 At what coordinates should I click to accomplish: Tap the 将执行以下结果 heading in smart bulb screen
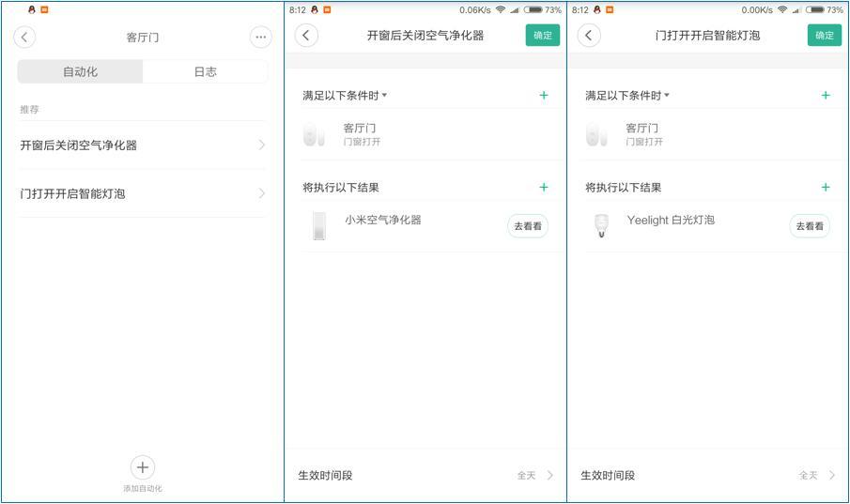623,188
